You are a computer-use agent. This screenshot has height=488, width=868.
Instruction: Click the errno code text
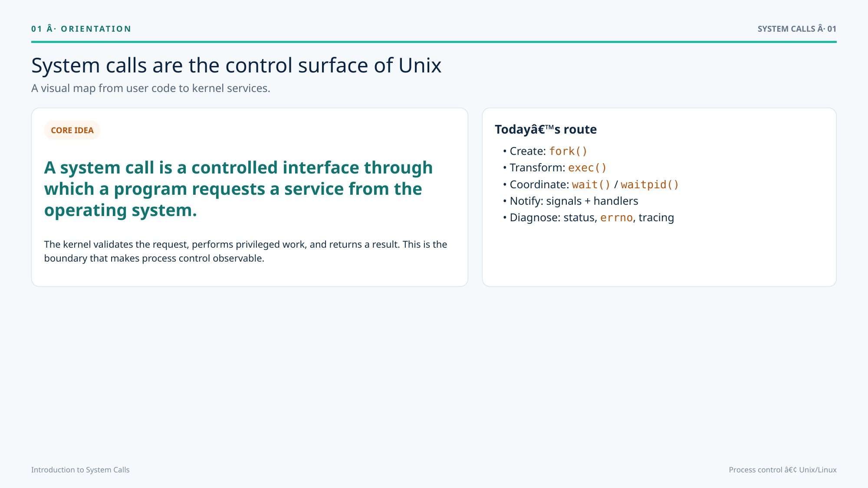click(x=616, y=217)
